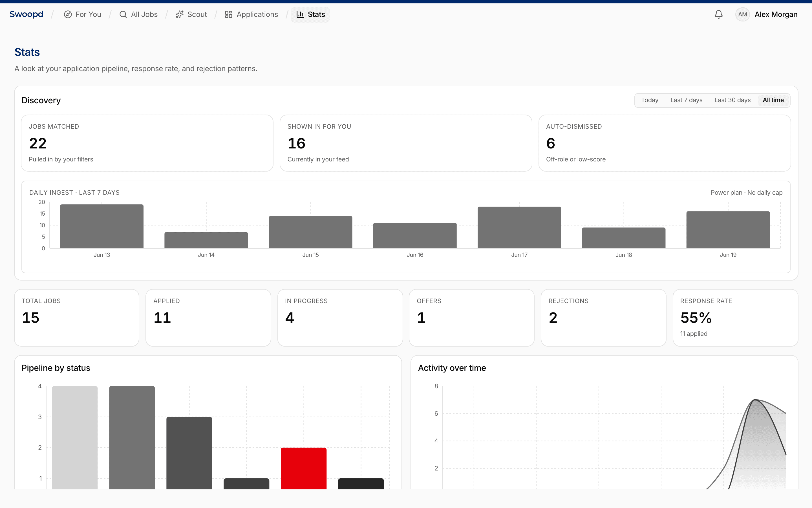This screenshot has width=812, height=508.
Task: Click the Shown In For You card
Action: [x=406, y=143]
